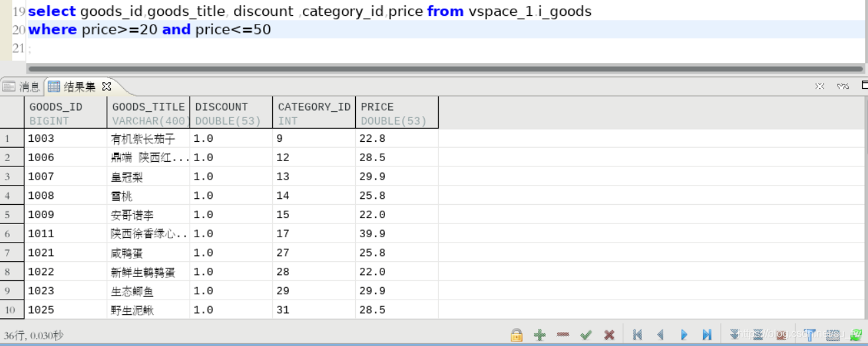
Task: Click the 结果集 table grid icon
Action: (54, 86)
